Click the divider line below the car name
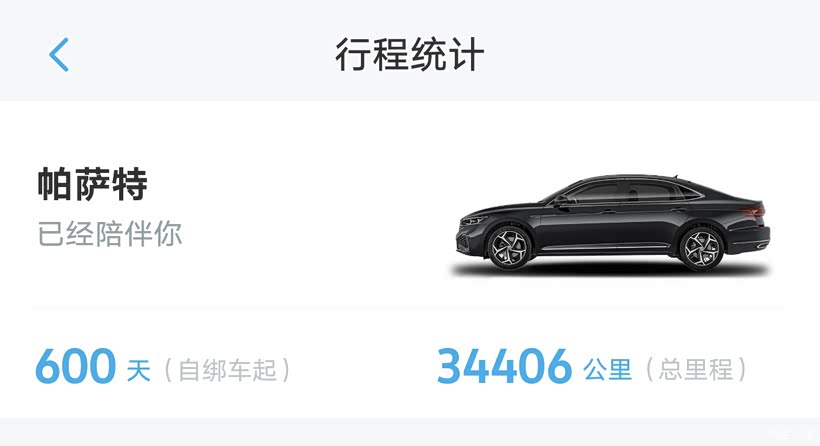This screenshot has height=446, width=820. pyautogui.click(x=408, y=307)
